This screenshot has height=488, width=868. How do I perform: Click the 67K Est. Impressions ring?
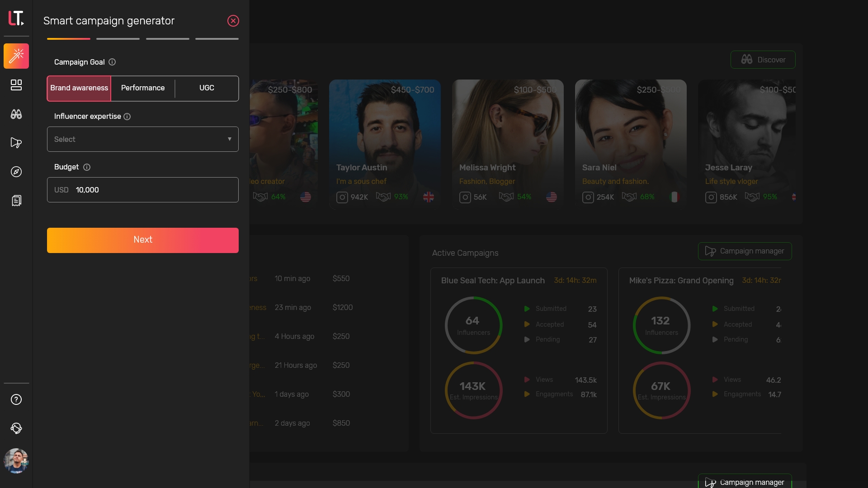pos(661,390)
